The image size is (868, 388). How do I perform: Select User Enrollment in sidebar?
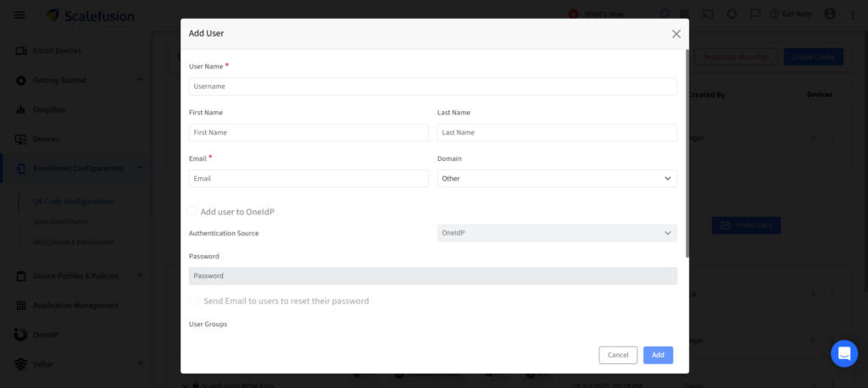60,222
